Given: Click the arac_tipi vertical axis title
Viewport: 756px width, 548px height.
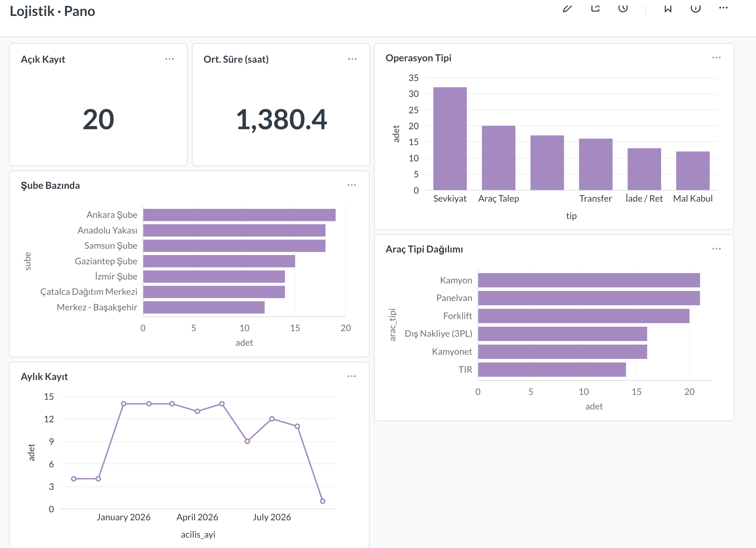Looking at the screenshot, I should pos(393,325).
